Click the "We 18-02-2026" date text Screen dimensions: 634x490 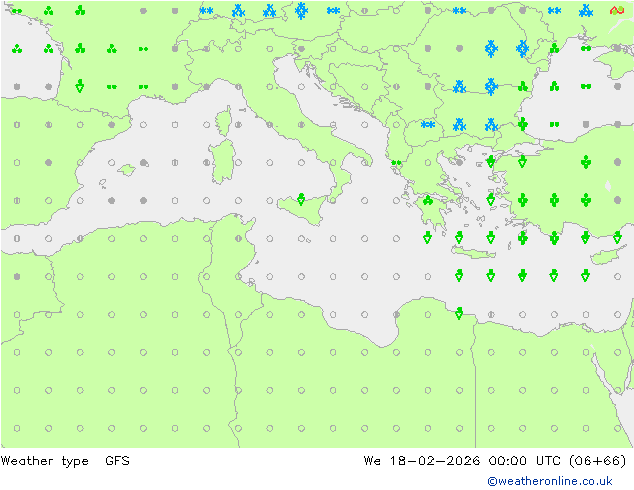[x=422, y=460]
